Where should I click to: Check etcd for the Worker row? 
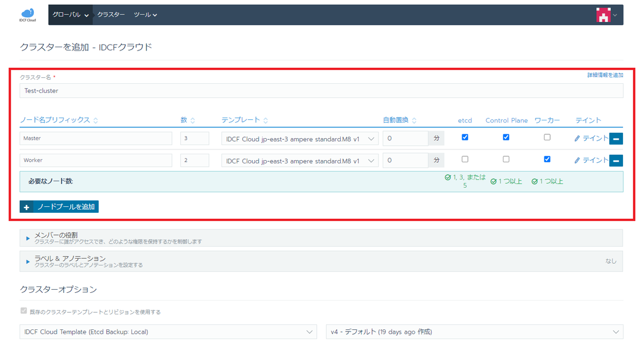click(465, 159)
